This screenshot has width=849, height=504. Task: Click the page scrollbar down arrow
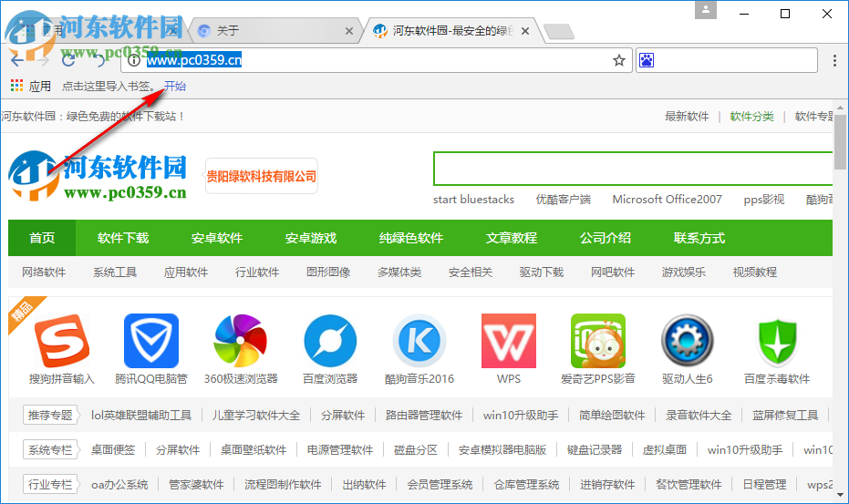(841, 494)
